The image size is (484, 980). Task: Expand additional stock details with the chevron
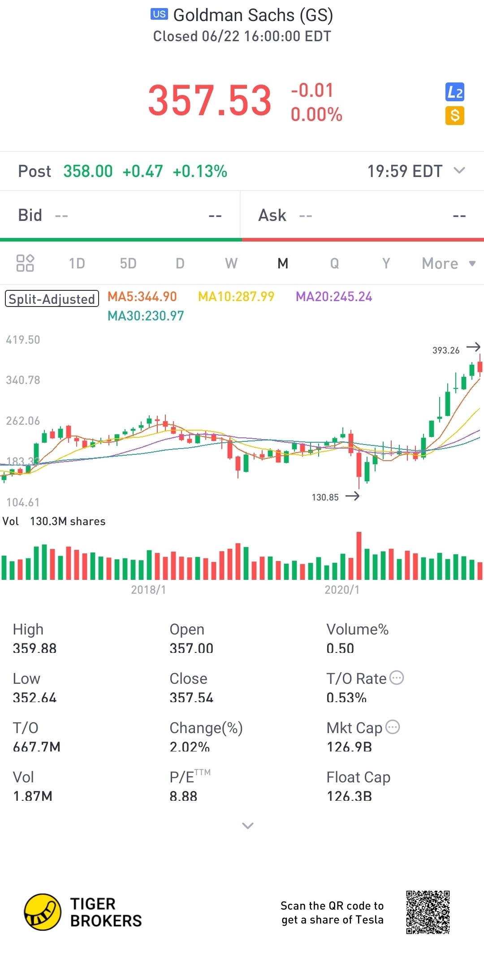tap(248, 825)
